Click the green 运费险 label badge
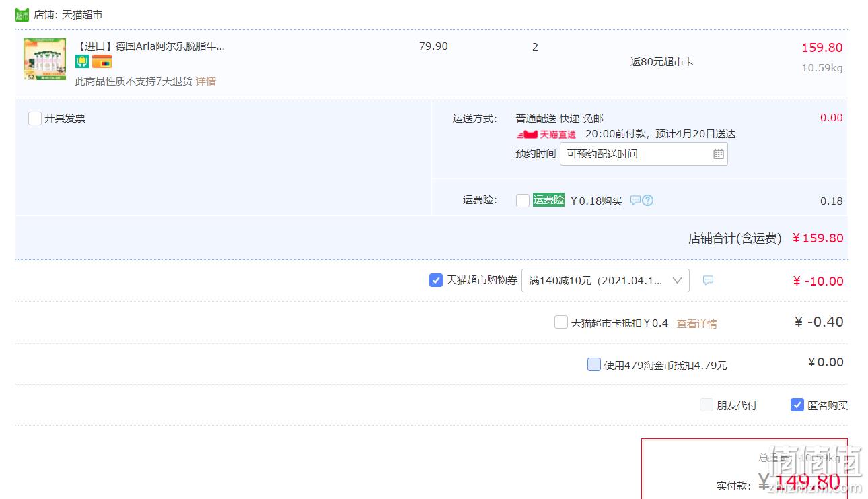Viewport: 868px width, 499px height. [x=548, y=200]
